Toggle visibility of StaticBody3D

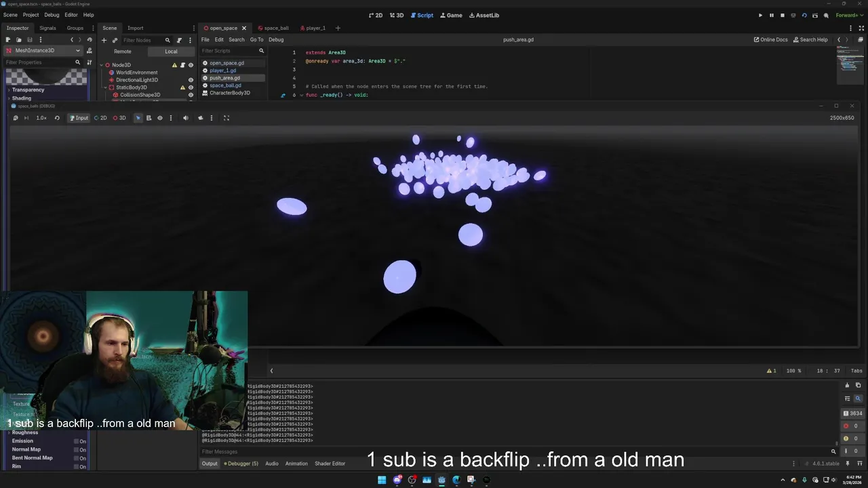(x=191, y=87)
